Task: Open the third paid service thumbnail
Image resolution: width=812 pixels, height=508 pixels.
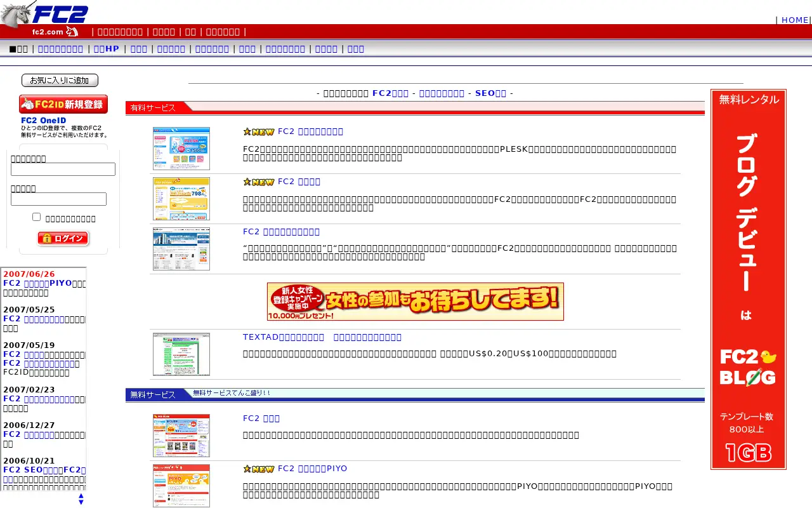Action: [181, 249]
